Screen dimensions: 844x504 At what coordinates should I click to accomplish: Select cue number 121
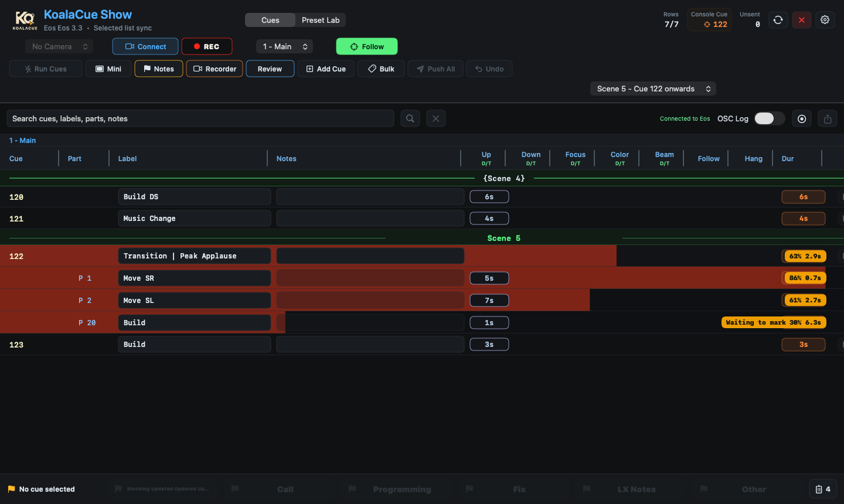16,219
